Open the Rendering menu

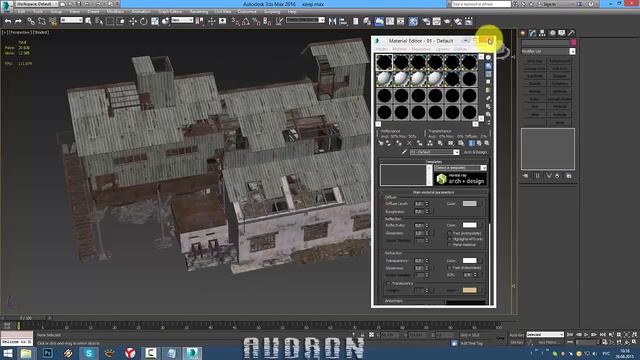pyautogui.click(x=199, y=12)
